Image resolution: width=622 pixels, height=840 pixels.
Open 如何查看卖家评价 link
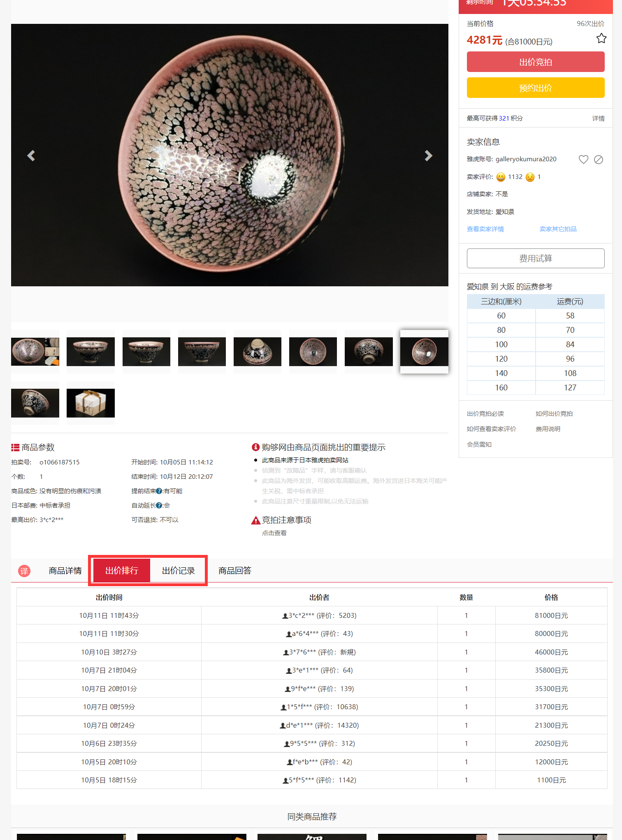point(491,429)
